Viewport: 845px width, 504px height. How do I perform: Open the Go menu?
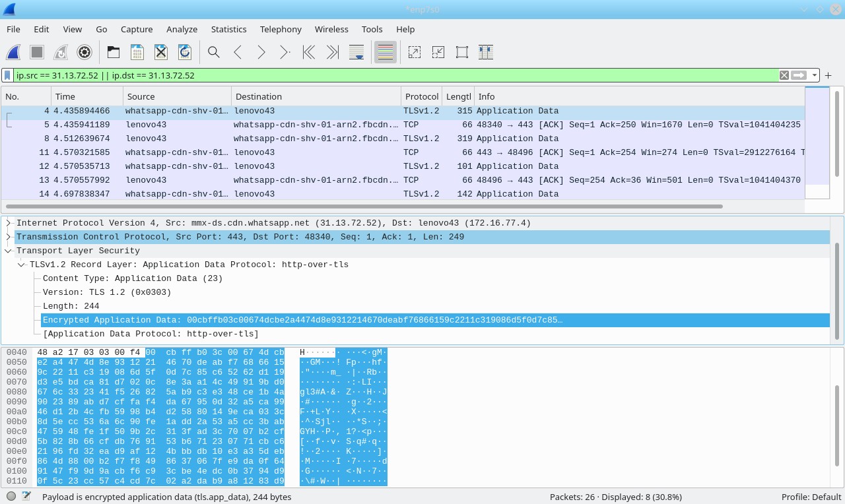click(102, 29)
